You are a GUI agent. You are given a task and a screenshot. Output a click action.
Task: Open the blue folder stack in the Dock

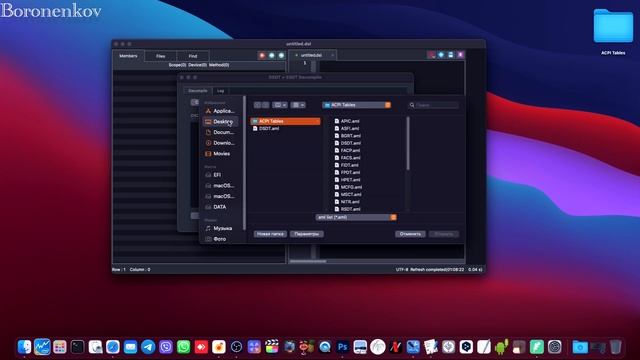[580, 347]
